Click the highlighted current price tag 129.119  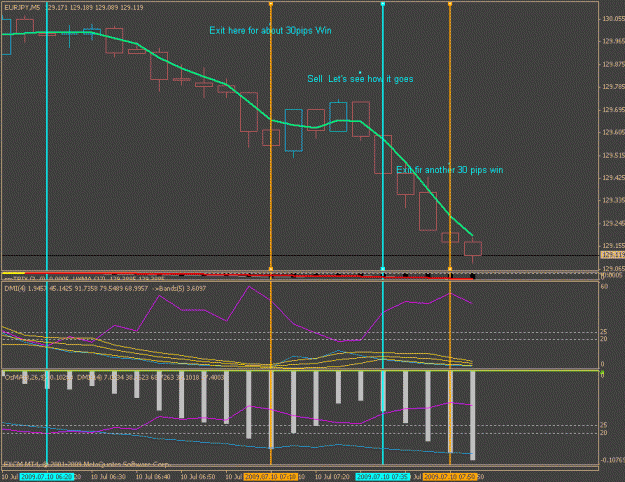tap(613, 255)
